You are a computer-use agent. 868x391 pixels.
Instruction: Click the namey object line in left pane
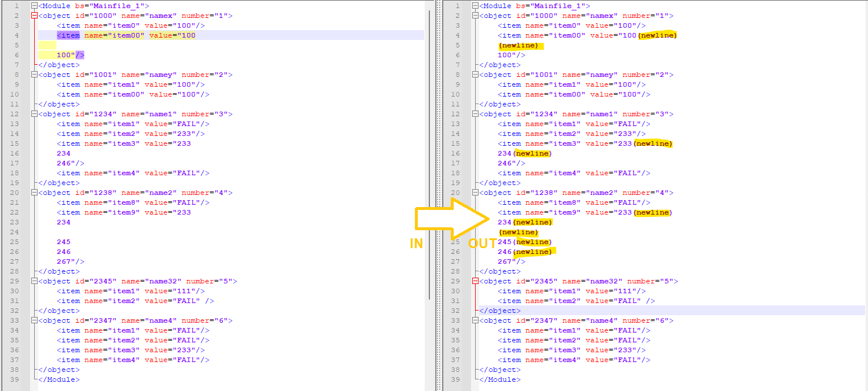click(135, 75)
